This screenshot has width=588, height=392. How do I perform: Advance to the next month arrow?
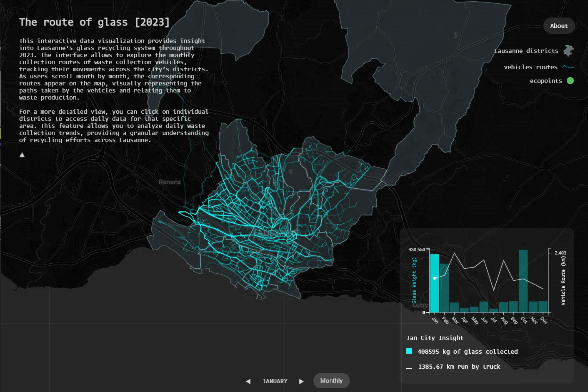coord(301,381)
